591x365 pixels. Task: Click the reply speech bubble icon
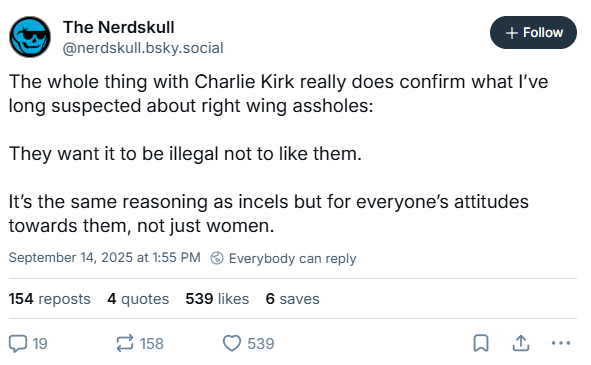coord(18,344)
